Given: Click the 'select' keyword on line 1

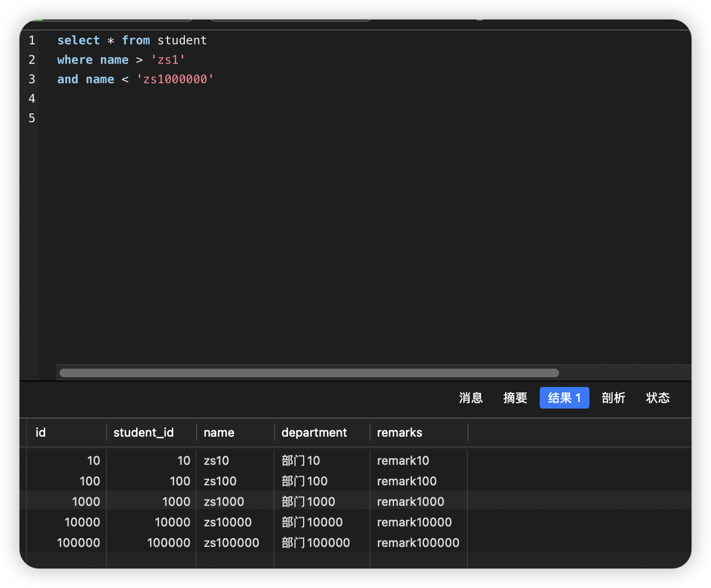Looking at the screenshot, I should click(78, 41).
